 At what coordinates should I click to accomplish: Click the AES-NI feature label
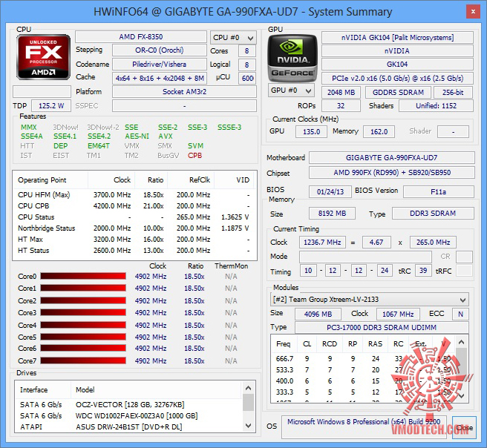click(137, 136)
